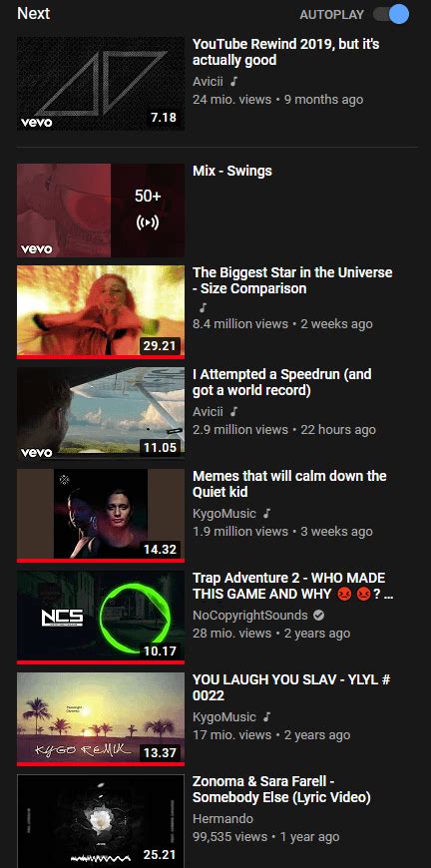Screen dimensions: 431x868
Task: Click the Trap Adventure 2 video title
Action: 293,586
